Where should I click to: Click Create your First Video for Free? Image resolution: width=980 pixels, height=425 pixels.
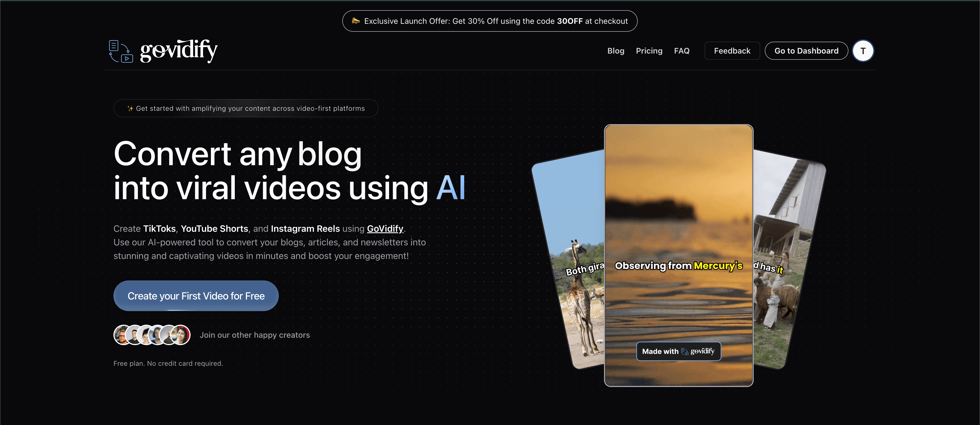(x=196, y=296)
